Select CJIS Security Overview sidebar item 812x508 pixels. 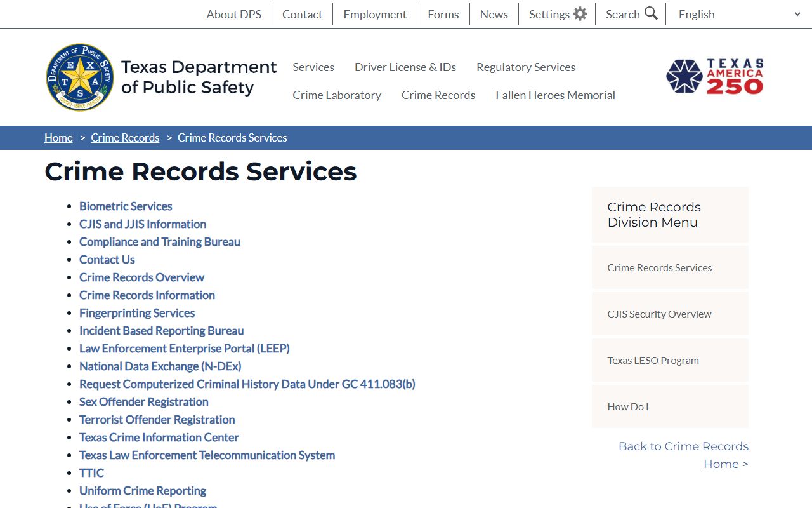[x=670, y=314]
